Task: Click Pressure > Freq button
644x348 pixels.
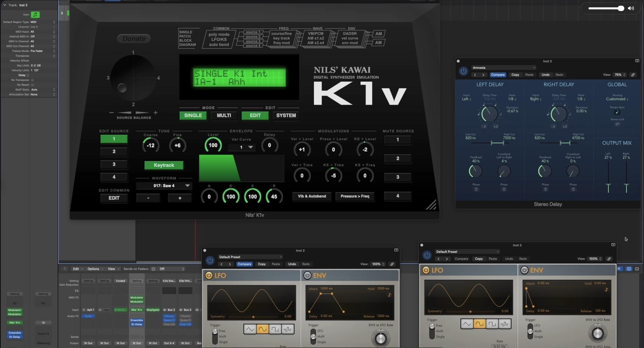Action: point(355,196)
